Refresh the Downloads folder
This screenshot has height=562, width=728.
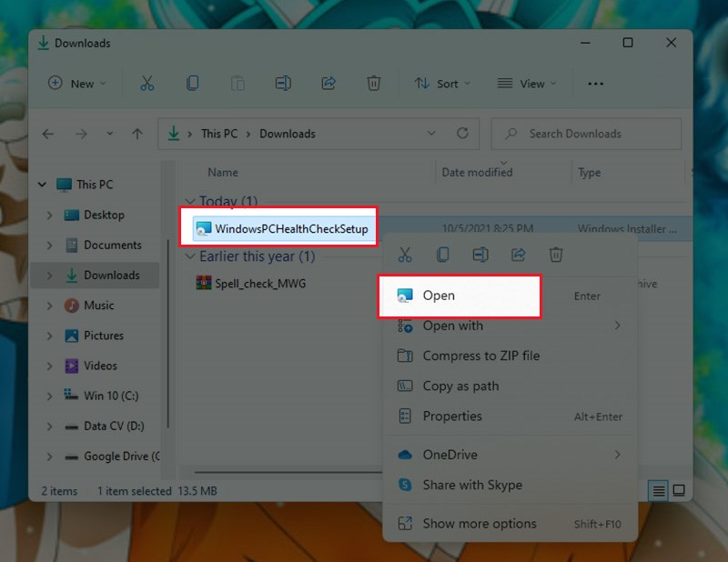[x=462, y=134]
